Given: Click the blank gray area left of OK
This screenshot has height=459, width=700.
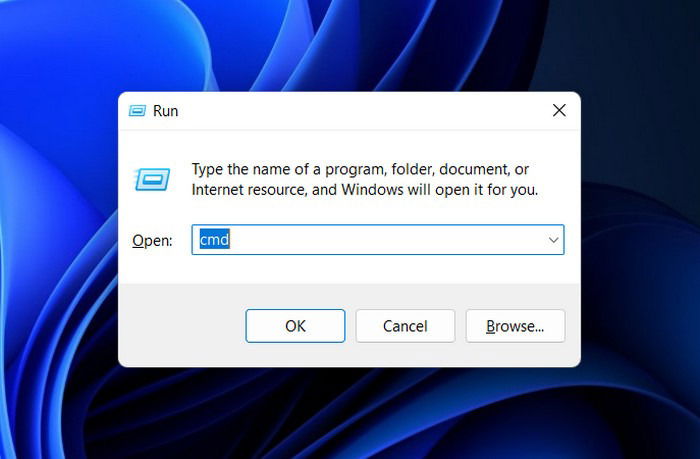Looking at the screenshot, I should 183,326.
